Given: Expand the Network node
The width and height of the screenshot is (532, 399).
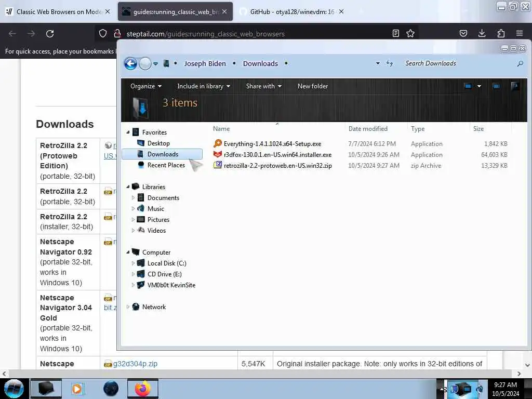Looking at the screenshot, I should (128, 307).
